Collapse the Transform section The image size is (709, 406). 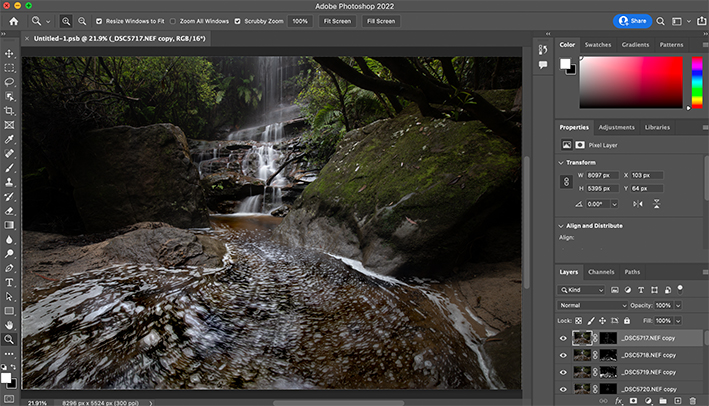coord(561,162)
